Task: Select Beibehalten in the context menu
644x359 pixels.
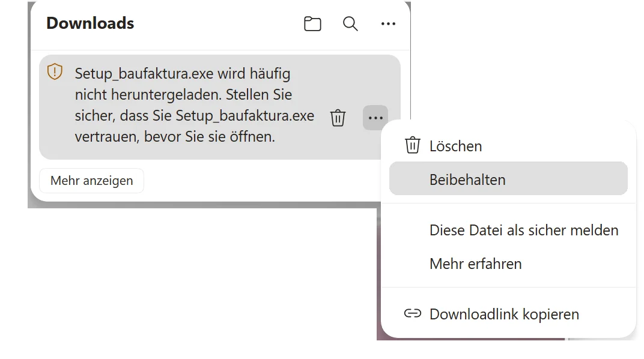Action: tap(508, 178)
